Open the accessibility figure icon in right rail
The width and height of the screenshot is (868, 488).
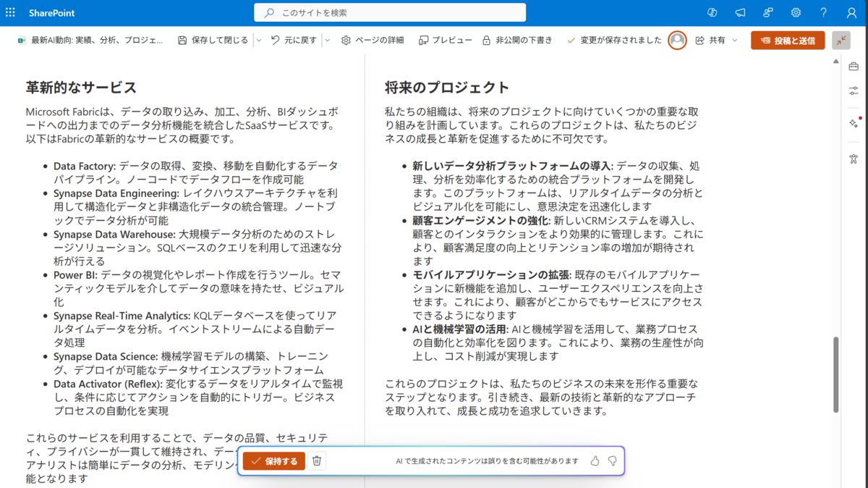click(854, 159)
